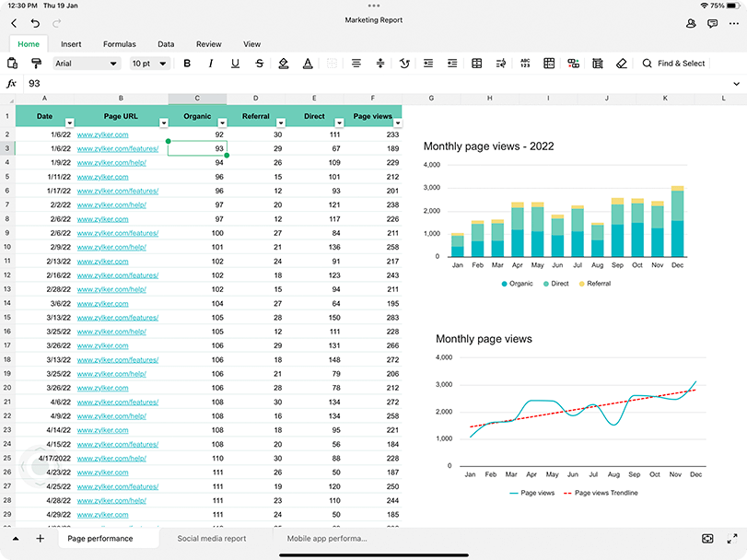
Task: Switch to the Formulas tab
Action: pos(120,43)
